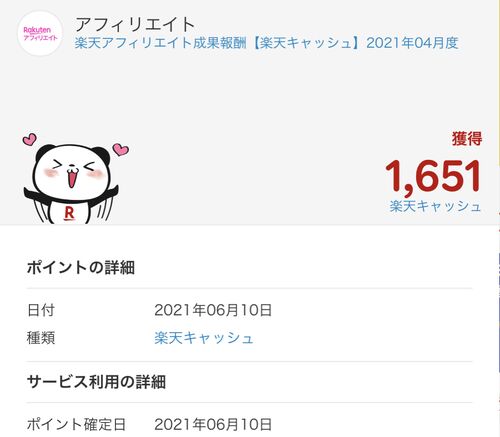Click the panda mascot's face
Screen dimensions: 500x437
[72, 173]
